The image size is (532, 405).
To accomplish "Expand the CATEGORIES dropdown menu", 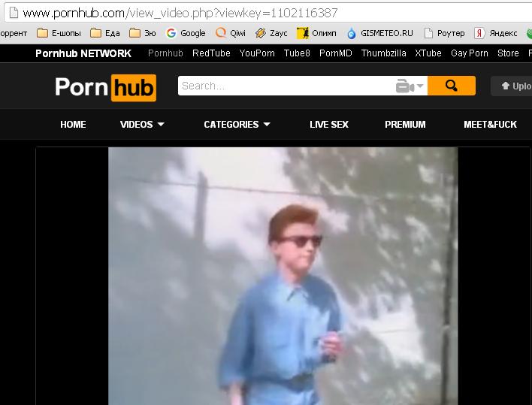I will (237, 125).
